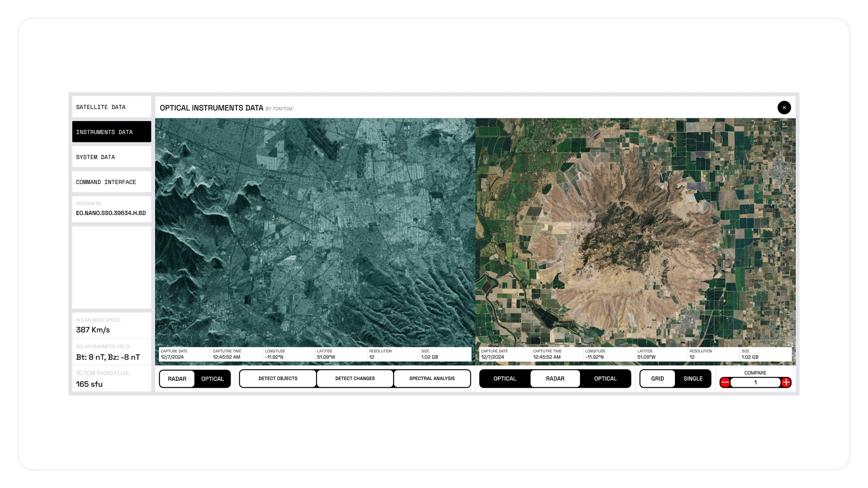
Task: Open the COMMAND INTERFACE section
Action: (x=111, y=182)
